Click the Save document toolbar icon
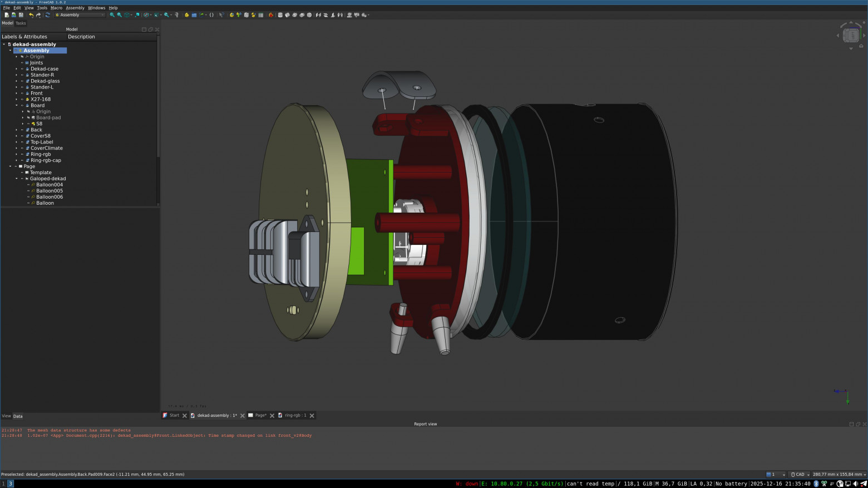Image resolution: width=868 pixels, height=488 pixels. coord(21,15)
